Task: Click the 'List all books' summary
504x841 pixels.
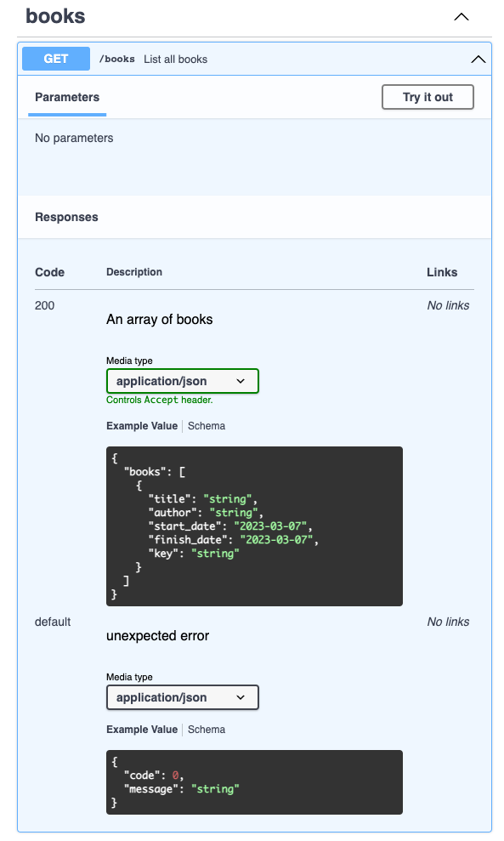Action: pyautogui.click(x=175, y=59)
